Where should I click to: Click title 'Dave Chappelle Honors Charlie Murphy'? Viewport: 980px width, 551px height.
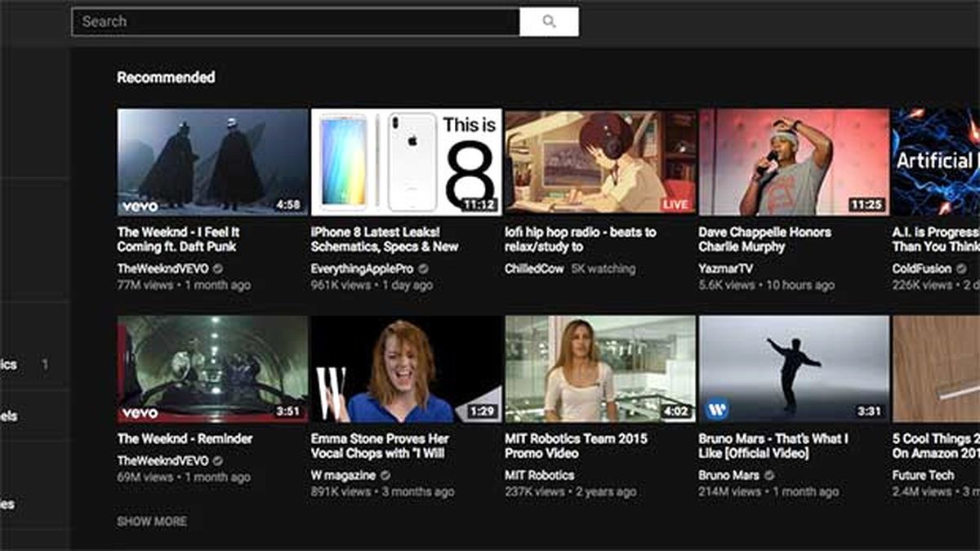click(764, 239)
